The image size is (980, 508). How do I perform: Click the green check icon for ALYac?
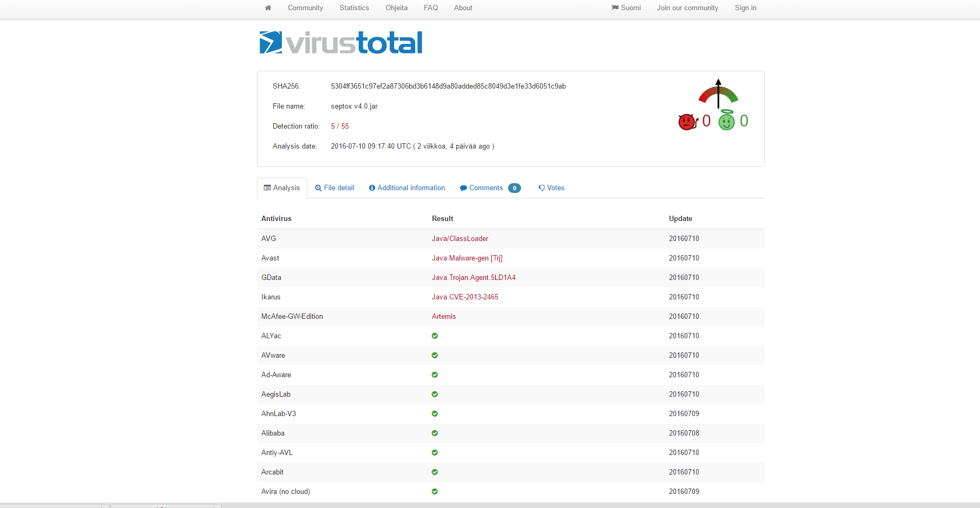pyautogui.click(x=435, y=336)
